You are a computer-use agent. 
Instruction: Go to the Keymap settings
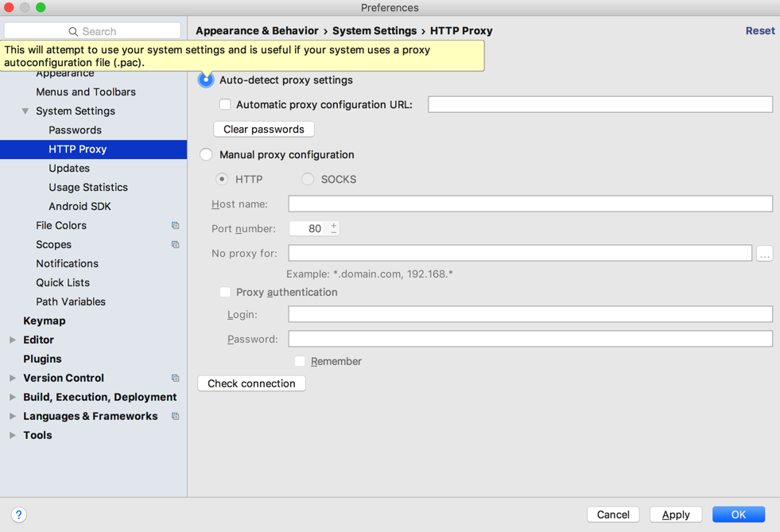[45, 321]
